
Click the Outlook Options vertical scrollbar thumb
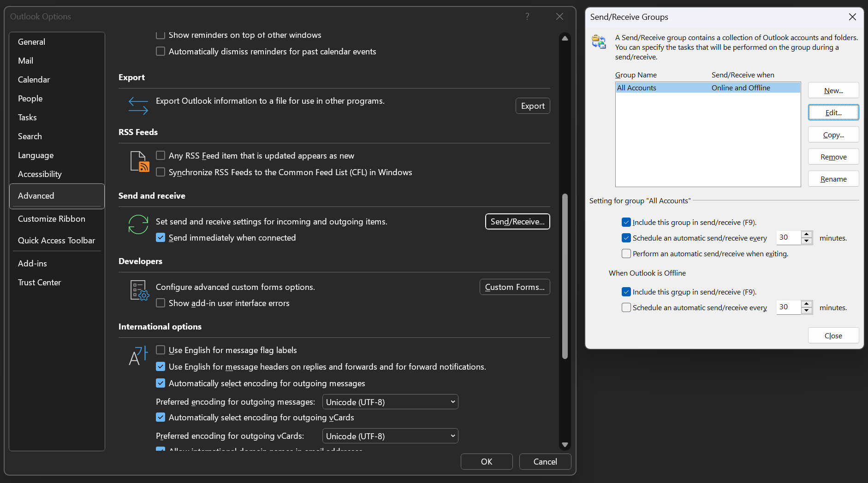[565, 277]
